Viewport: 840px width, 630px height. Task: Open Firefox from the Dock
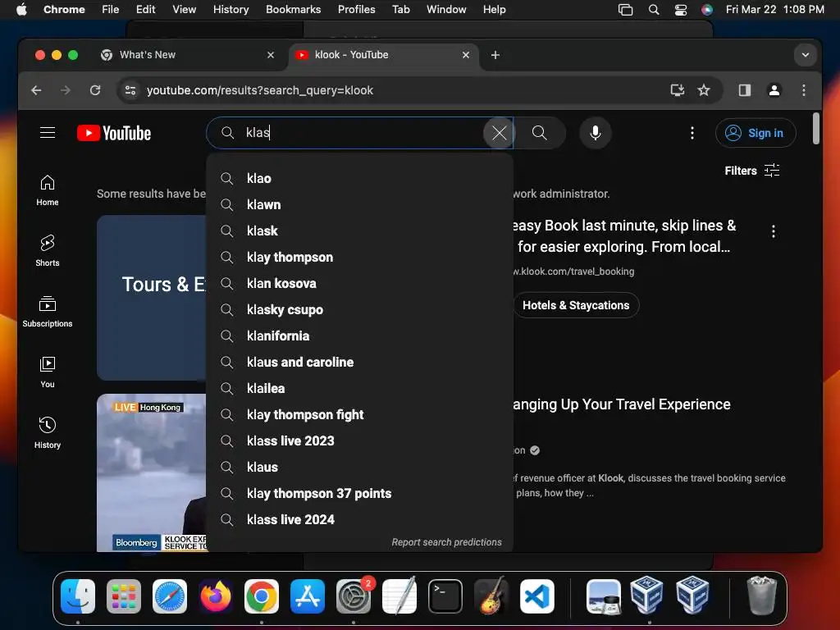point(216,596)
